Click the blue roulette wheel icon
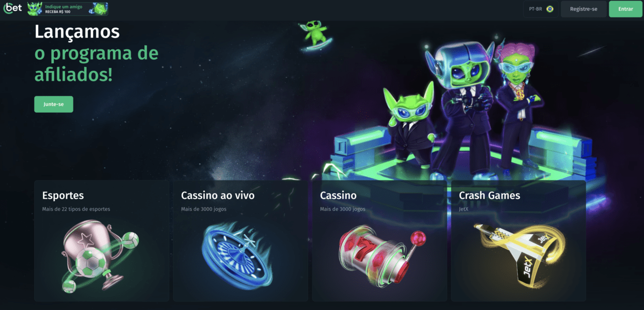The height and width of the screenshot is (310, 644). (236, 251)
